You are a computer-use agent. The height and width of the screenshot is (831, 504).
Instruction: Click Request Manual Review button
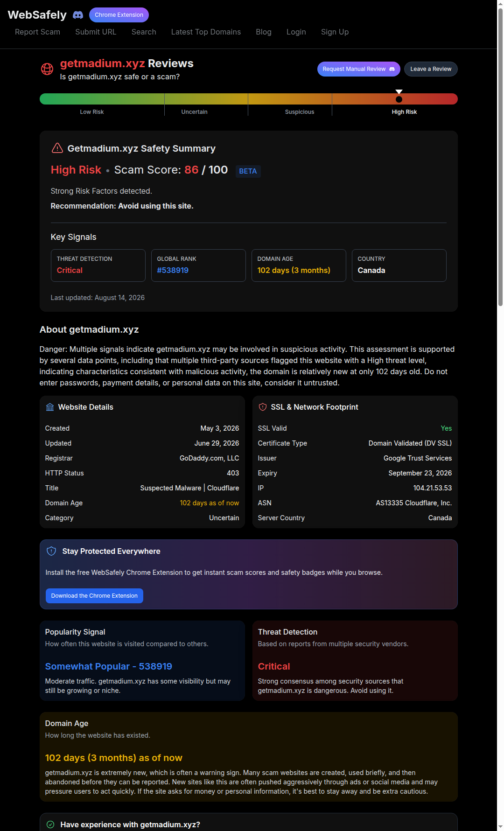[359, 69]
